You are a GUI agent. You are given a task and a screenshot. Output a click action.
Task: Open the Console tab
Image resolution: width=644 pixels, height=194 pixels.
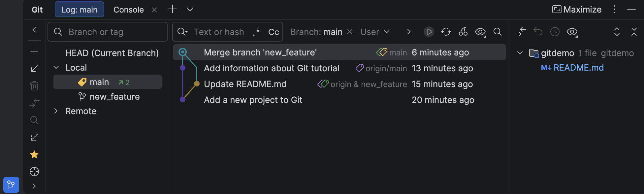click(x=129, y=10)
